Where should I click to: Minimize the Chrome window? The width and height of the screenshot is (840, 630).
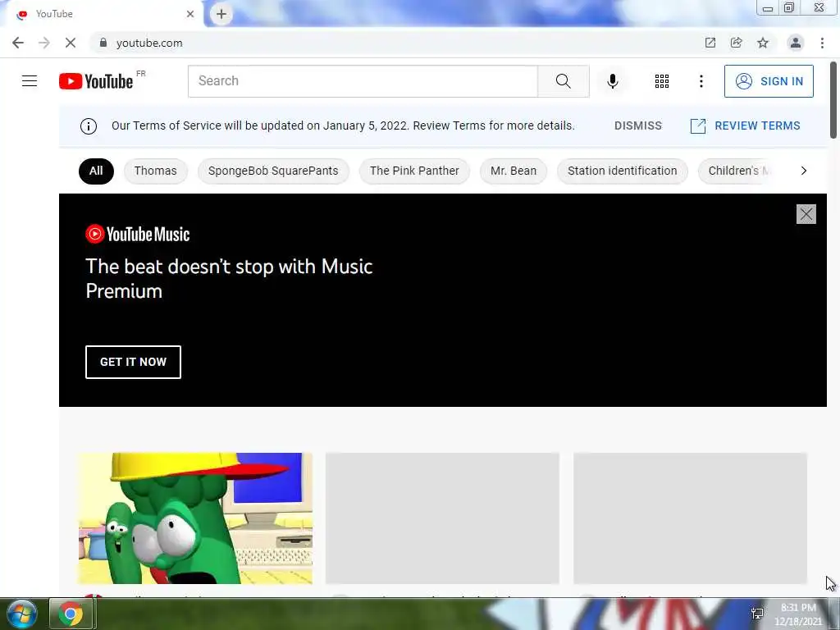767,8
